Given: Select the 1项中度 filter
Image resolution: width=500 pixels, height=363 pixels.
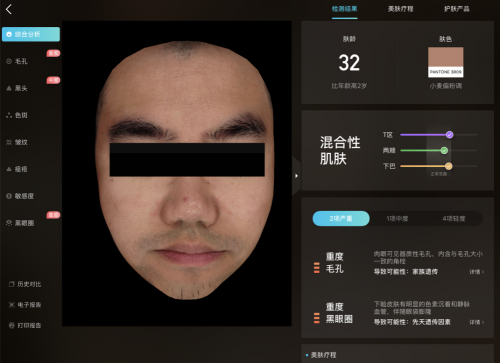Looking at the screenshot, I should [397, 219].
